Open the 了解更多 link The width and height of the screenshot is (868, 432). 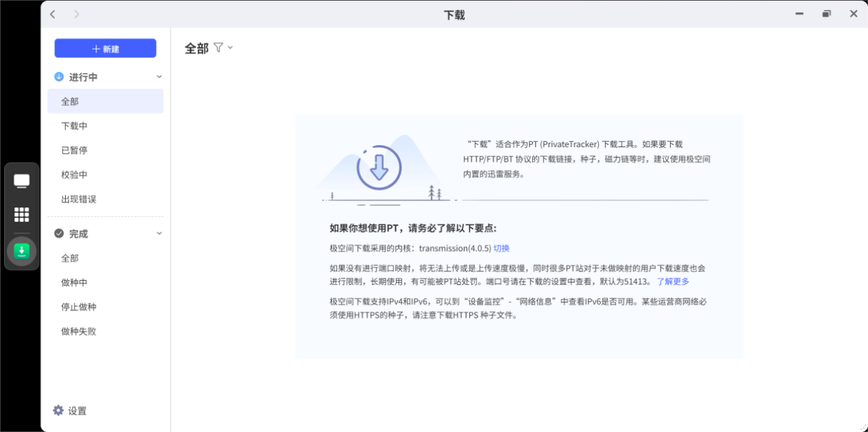(x=673, y=281)
